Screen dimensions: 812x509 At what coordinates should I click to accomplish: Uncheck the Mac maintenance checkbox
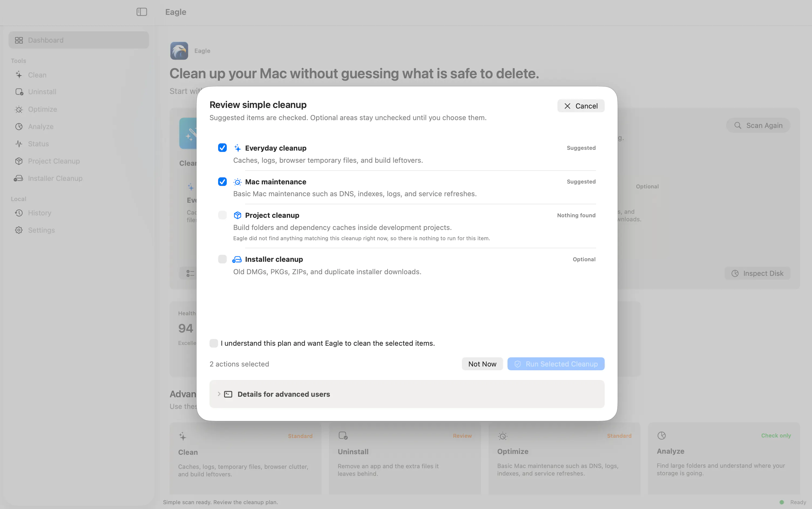222,182
